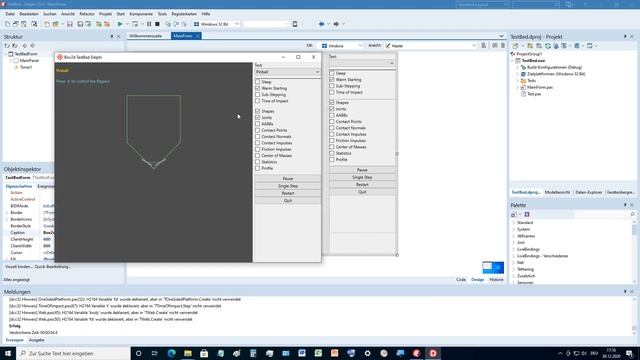
Task: Open File Explorer in the taskbar
Action: tap(188, 353)
